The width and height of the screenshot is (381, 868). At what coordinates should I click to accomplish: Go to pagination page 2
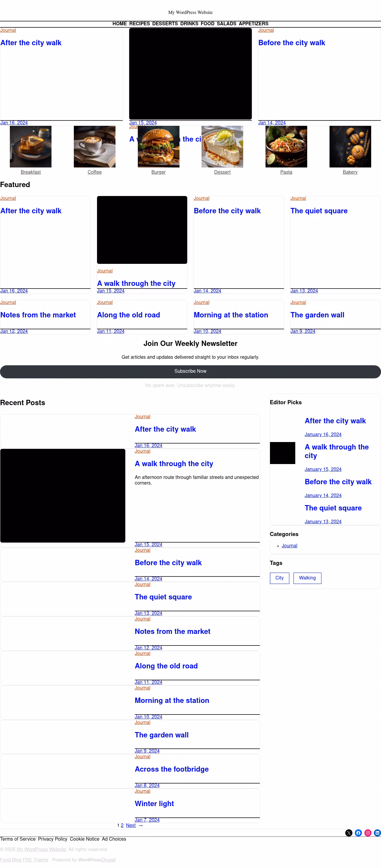[122, 825]
